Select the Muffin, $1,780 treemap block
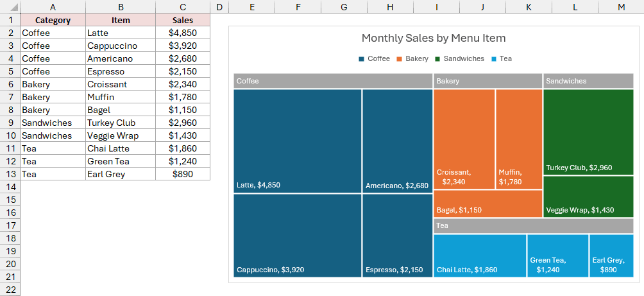 [519, 139]
